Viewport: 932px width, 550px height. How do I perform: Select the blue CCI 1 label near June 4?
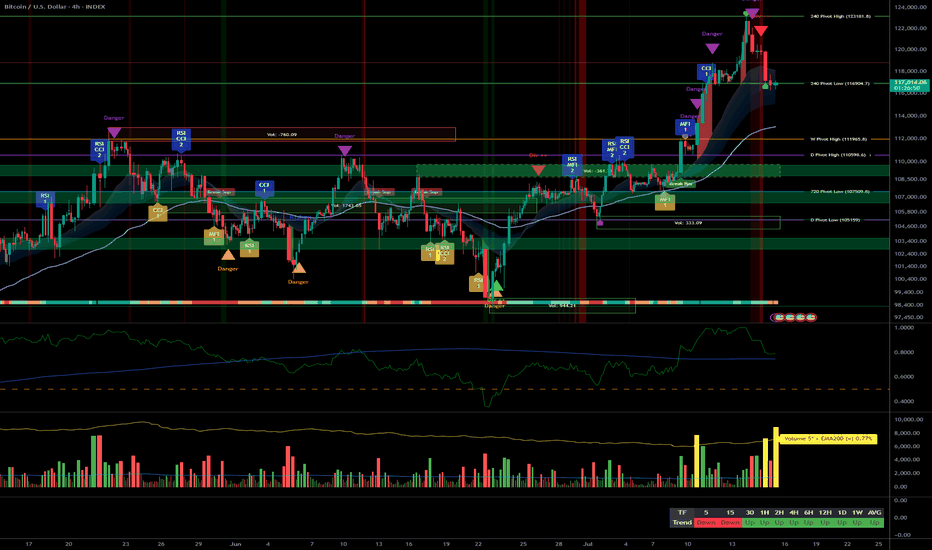pos(264,188)
